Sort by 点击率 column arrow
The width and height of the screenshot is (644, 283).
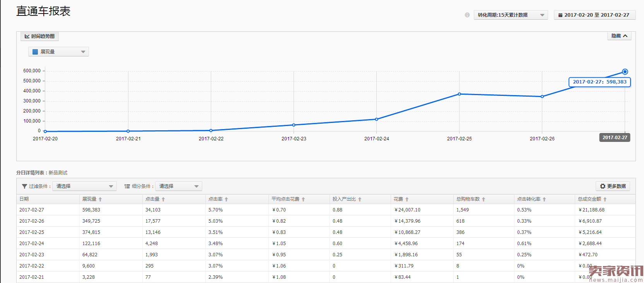pyautogui.click(x=226, y=199)
